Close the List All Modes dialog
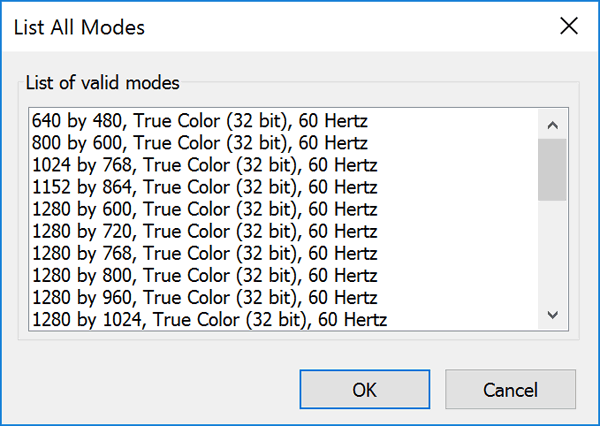Image resolution: width=600 pixels, height=426 pixels. pyautogui.click(x=569, y=26)
